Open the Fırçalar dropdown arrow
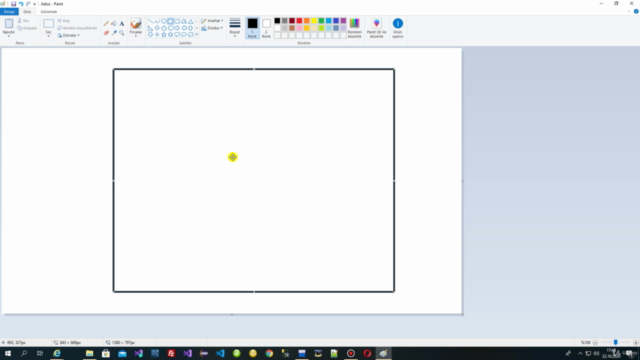 tap(136, 36)
